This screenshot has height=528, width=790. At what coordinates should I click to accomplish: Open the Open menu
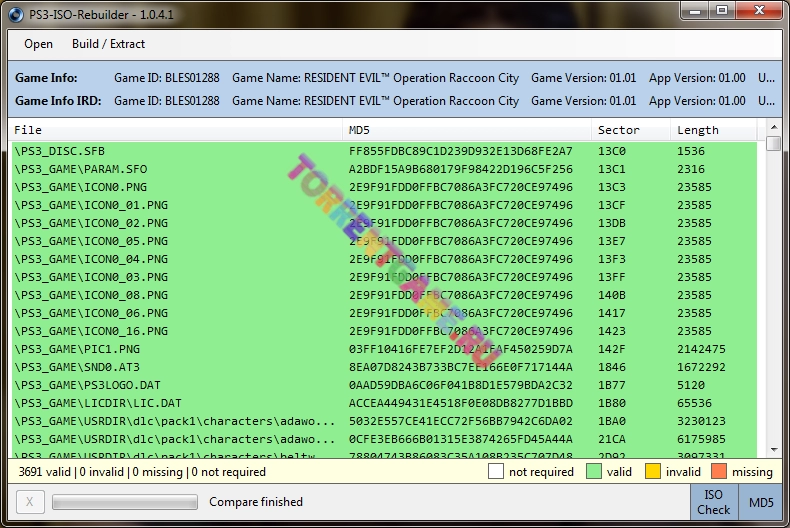point(38,44)
